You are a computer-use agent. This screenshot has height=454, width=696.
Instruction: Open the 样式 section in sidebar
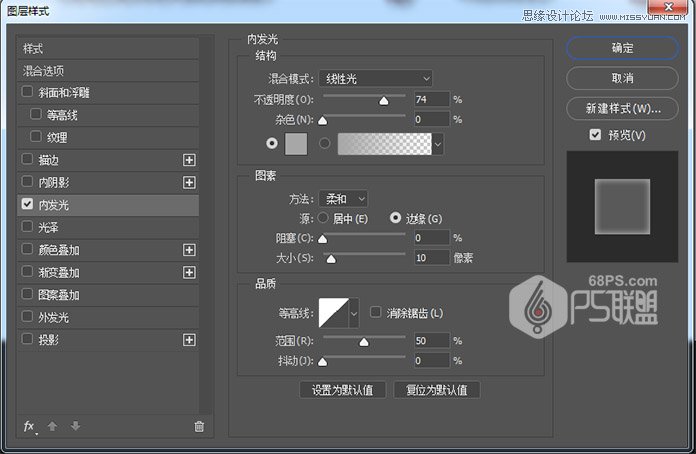(108, 48)
